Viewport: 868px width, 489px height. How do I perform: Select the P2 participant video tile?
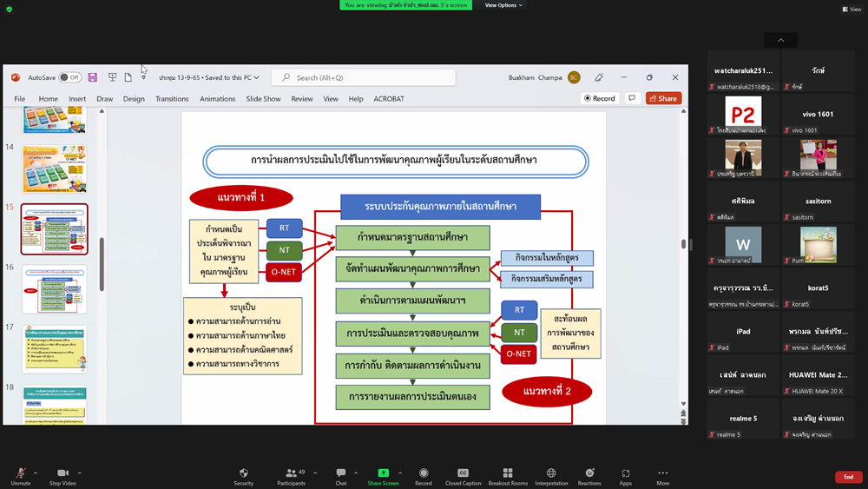pyautogui.click(x=743, y=115)
